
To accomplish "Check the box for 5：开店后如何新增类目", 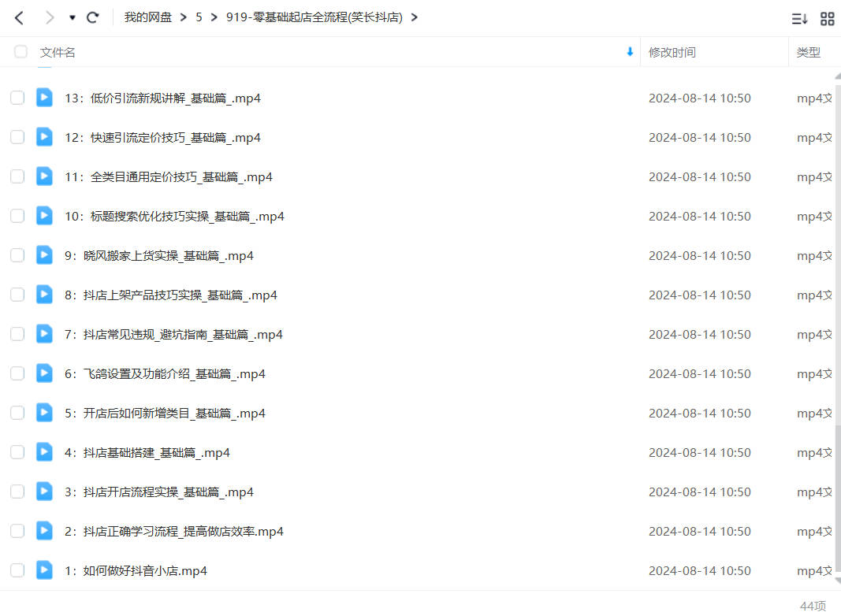I will [17, 413].
